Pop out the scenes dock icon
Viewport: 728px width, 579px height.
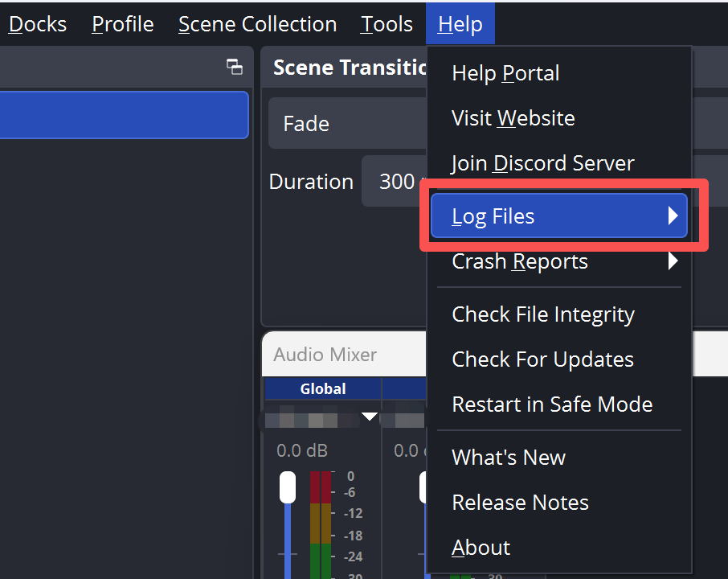click(x=235, y=67)
